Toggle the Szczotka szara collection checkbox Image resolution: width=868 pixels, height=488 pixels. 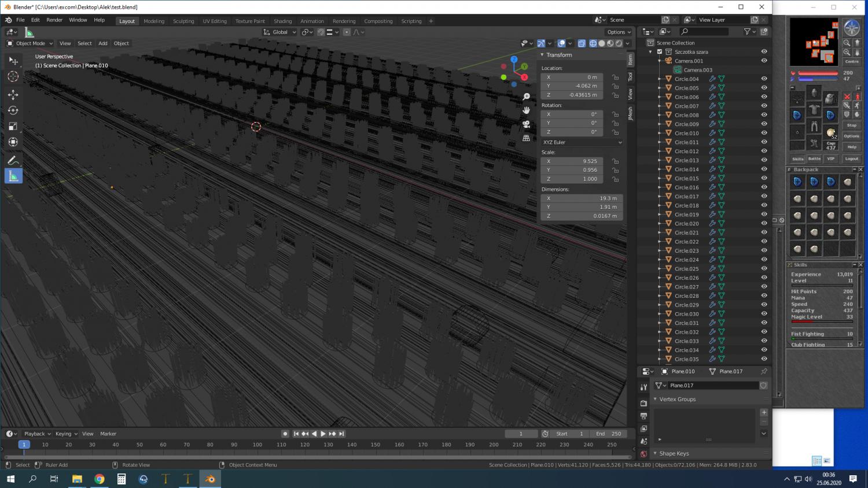point(659,51)
